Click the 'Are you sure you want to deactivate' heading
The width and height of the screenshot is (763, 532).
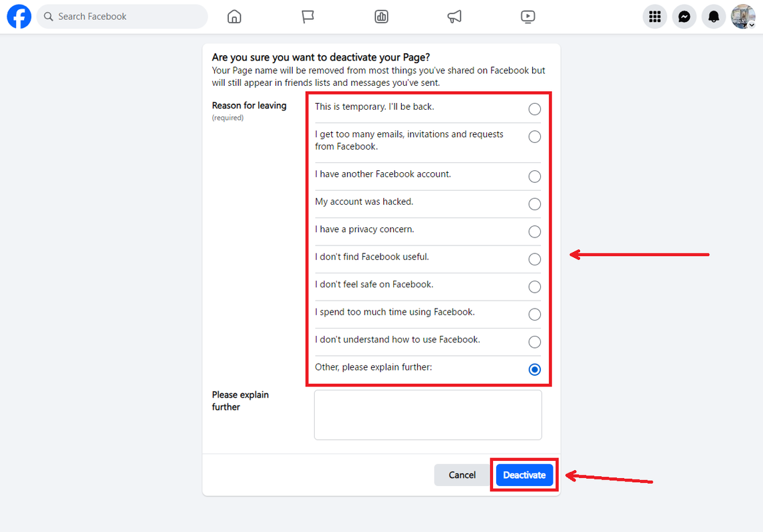pyautogui.click(x=321, y=57)
